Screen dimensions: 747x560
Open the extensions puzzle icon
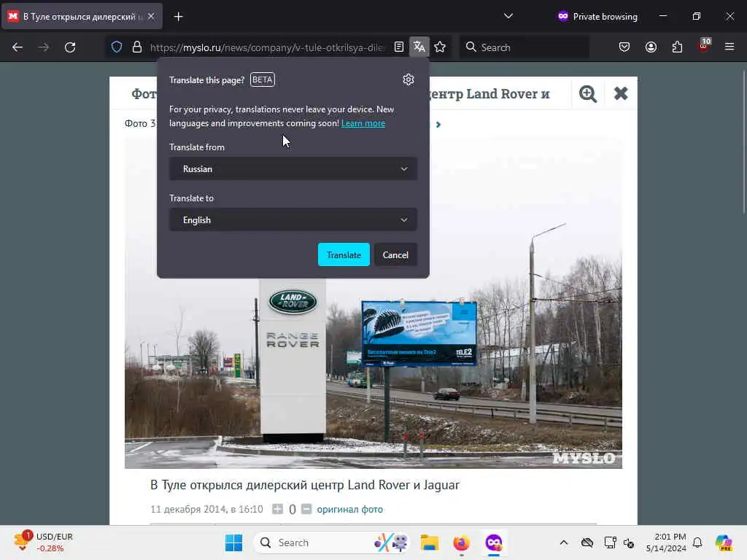677,47
